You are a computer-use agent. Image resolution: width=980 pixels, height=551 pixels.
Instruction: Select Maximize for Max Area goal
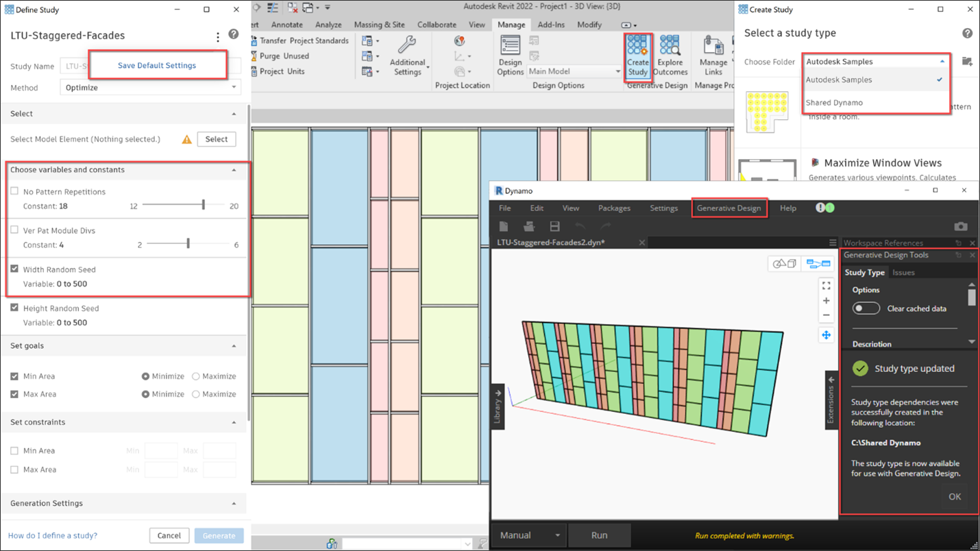point(196,394)
